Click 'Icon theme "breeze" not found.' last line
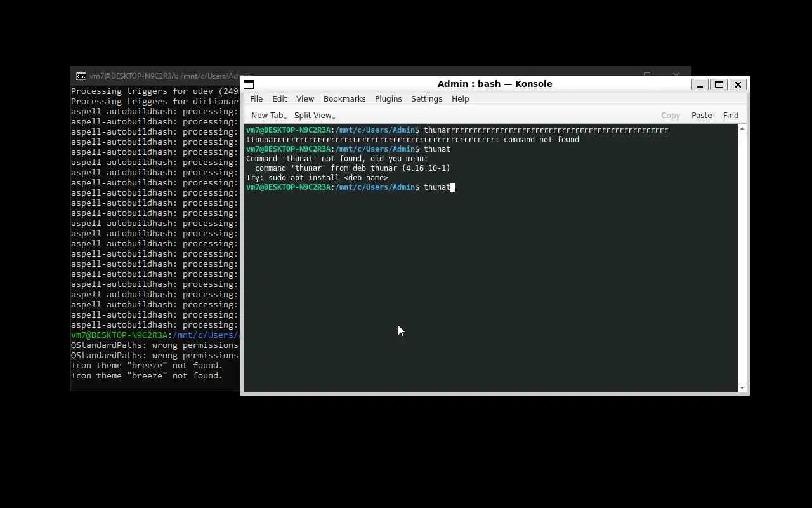The height and width of the screenshot is (508, 812). click(x=147, y=376)
